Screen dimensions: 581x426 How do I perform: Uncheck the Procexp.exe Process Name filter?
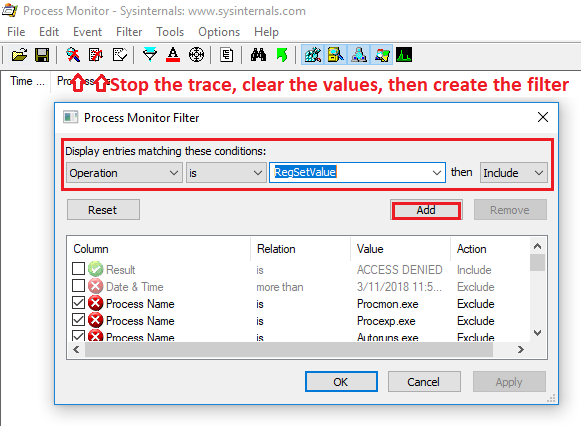(x=78, y=320)
